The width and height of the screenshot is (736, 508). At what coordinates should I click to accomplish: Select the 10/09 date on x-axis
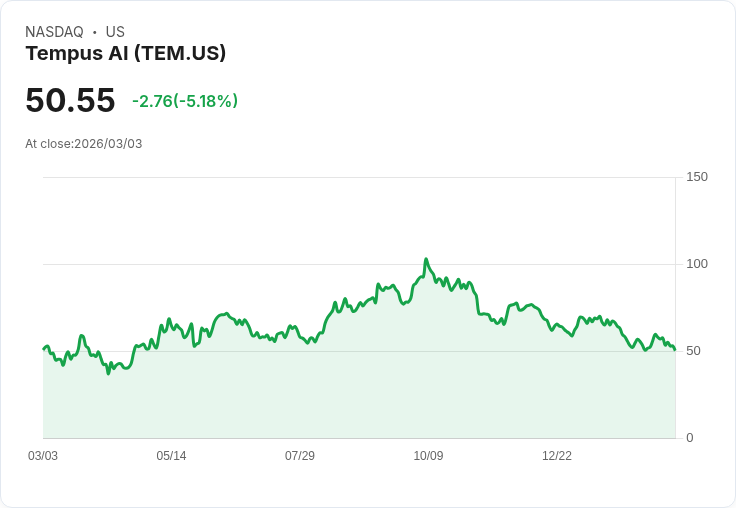click(x=428, y=456)
